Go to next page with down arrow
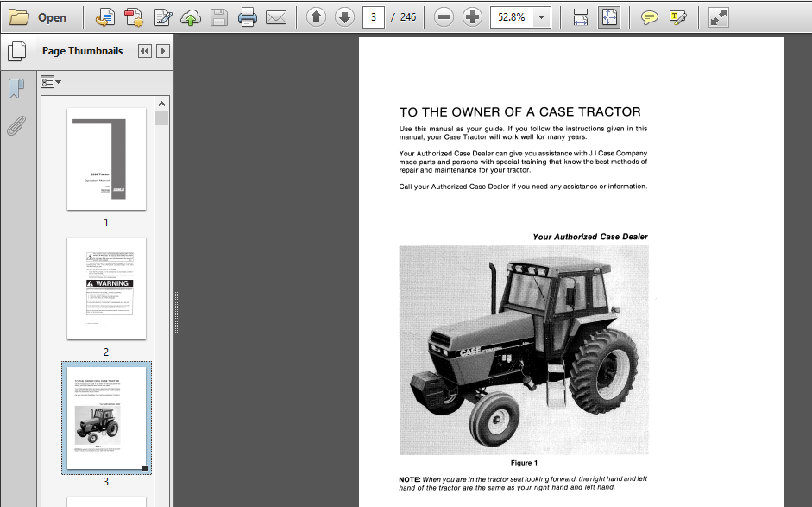Image resolution: width=812 pixels, height=507 pixels. 344,17
